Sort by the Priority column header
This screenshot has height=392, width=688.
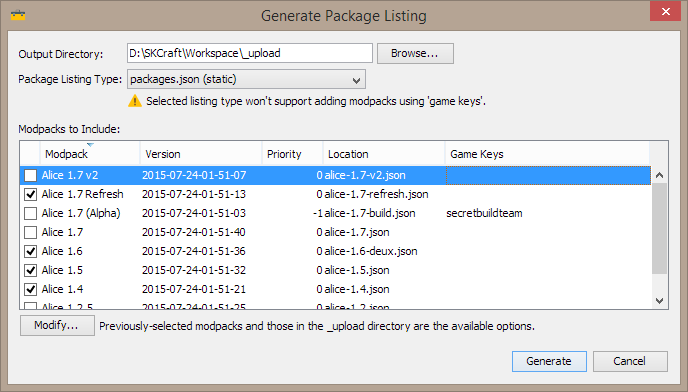tap(292, 154)
